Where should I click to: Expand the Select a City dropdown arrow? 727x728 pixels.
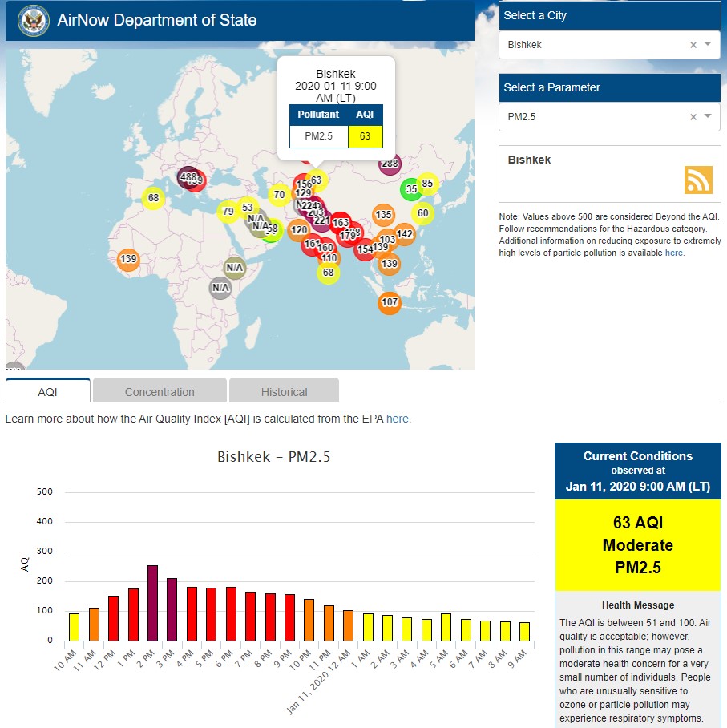(x=708, y=45)
